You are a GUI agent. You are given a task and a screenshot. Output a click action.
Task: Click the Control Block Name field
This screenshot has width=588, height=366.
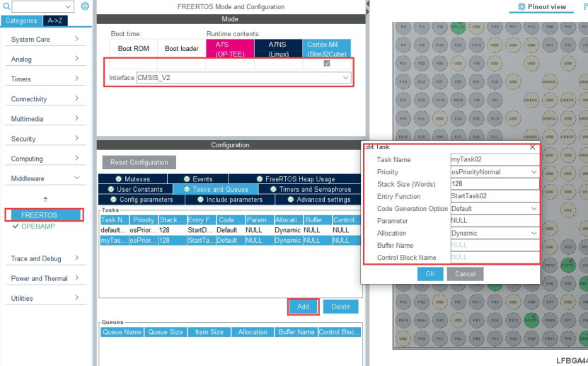495,257
